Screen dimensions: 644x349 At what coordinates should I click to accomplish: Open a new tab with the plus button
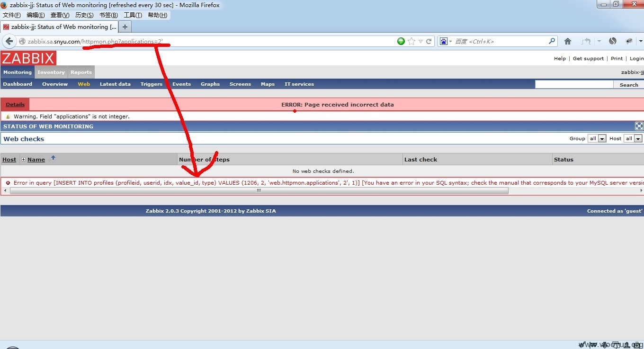pos(125,27)
